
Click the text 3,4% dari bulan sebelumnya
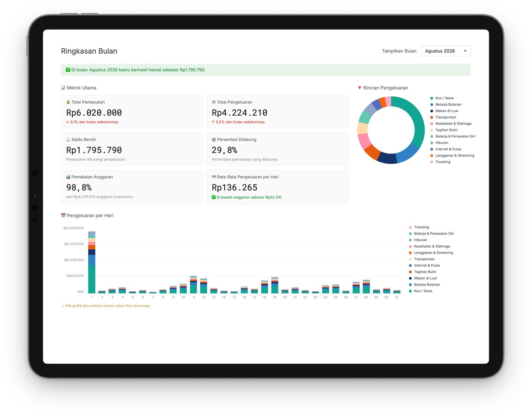[x=241, y=122]
